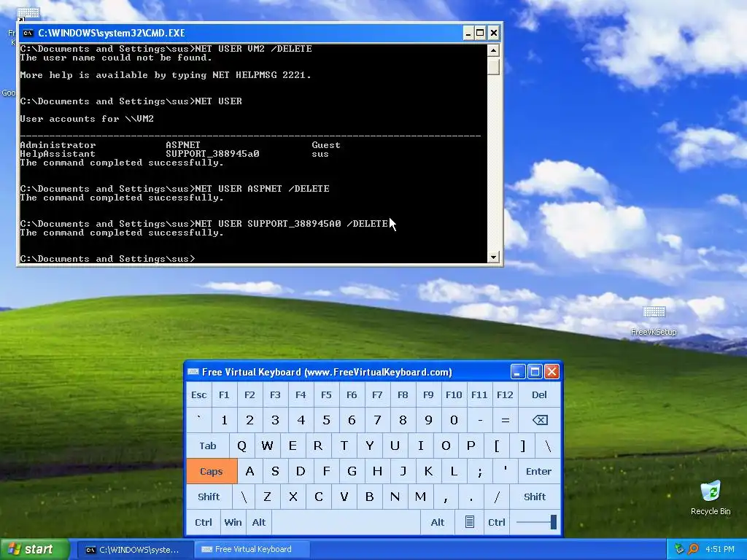Click the period key
This screenshot has height=560, width=747.
471,497
